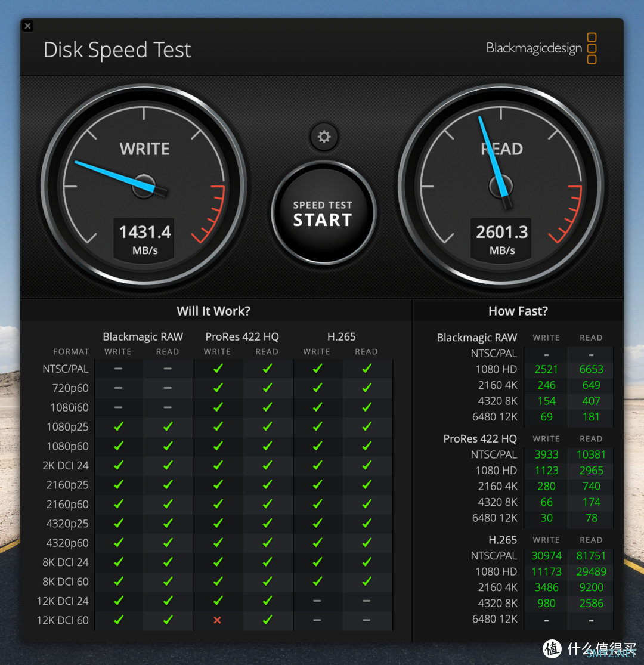Click the 720p60 H.265 read checkmark
Viewport: 644px width, 665px height.
click(x=367, y=388)
